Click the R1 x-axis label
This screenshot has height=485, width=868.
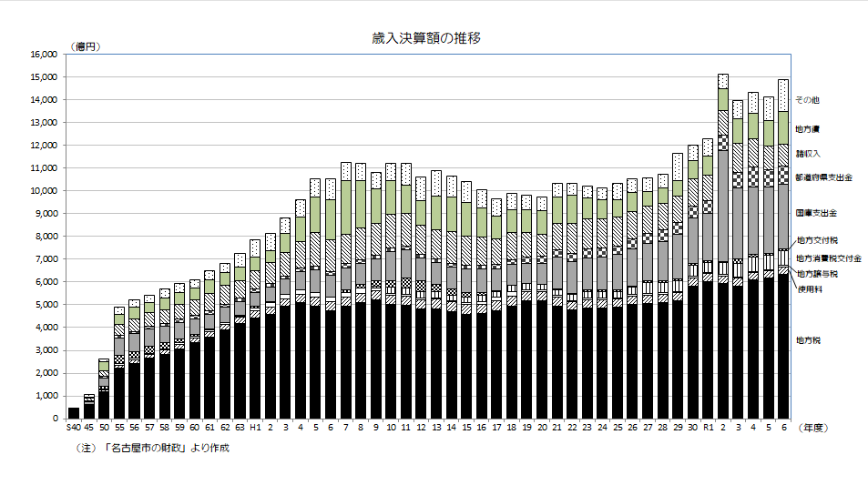[707, 427]
